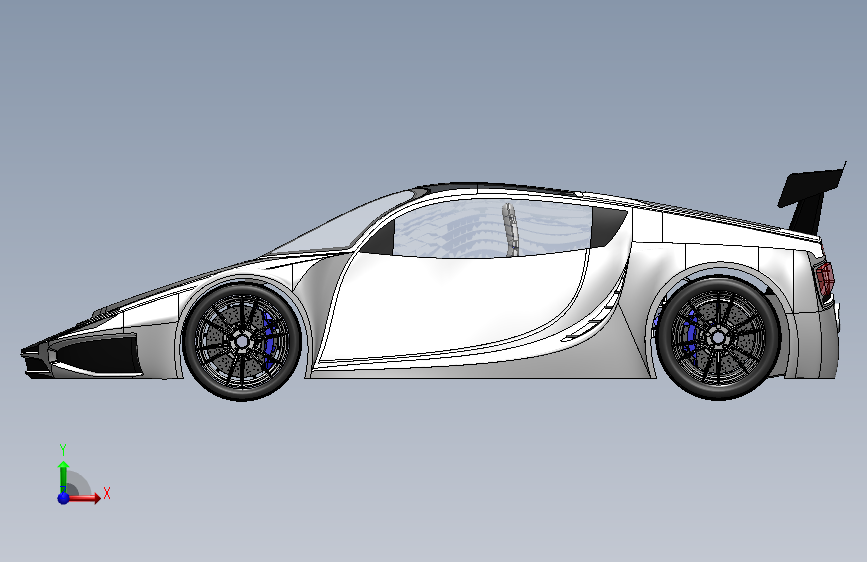Click the red X axis arrow of the triad
This screenshot has width=867, height=562.
(84, 498)
